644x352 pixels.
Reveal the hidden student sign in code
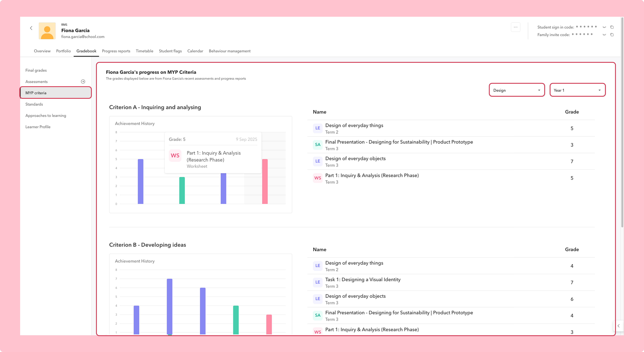(604, 27)
